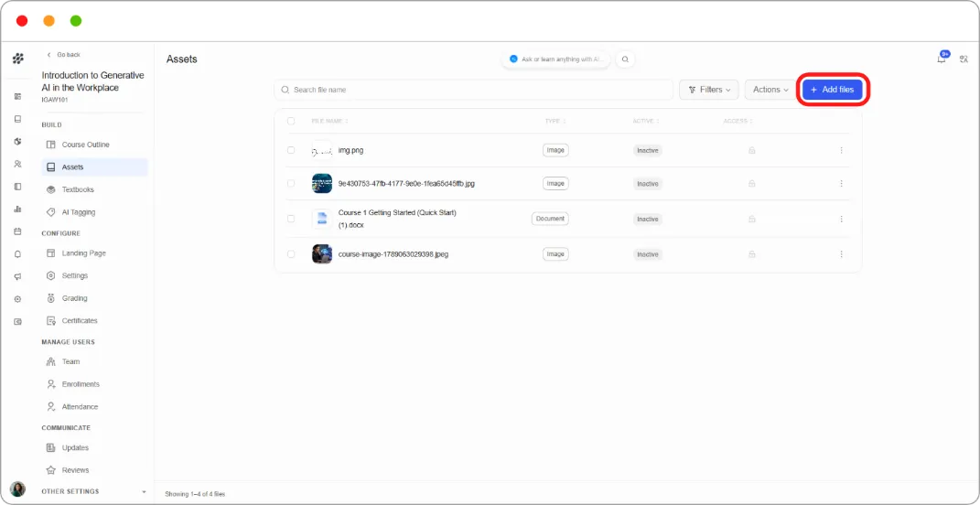Screen dimensions: 980x505
Task: Tick the select-all checkbox in table header
Action: pyautogui.click(x=291, y=122)
